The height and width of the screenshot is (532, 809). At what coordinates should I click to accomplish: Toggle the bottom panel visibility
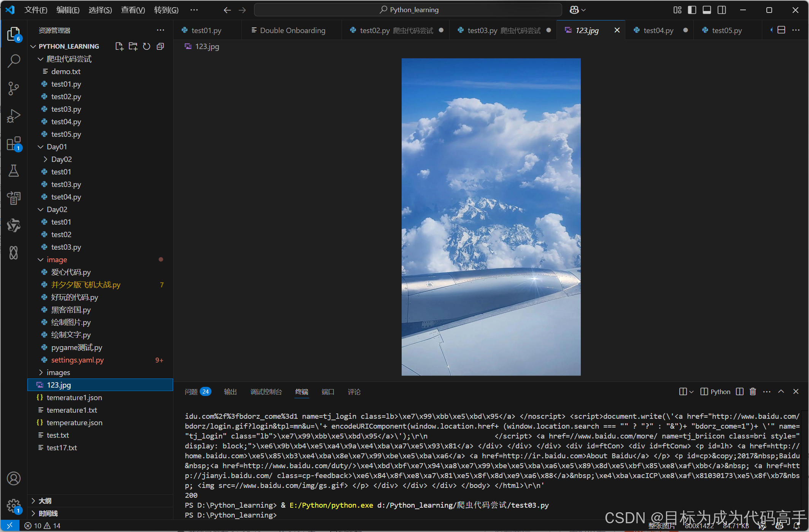[707, 10]
